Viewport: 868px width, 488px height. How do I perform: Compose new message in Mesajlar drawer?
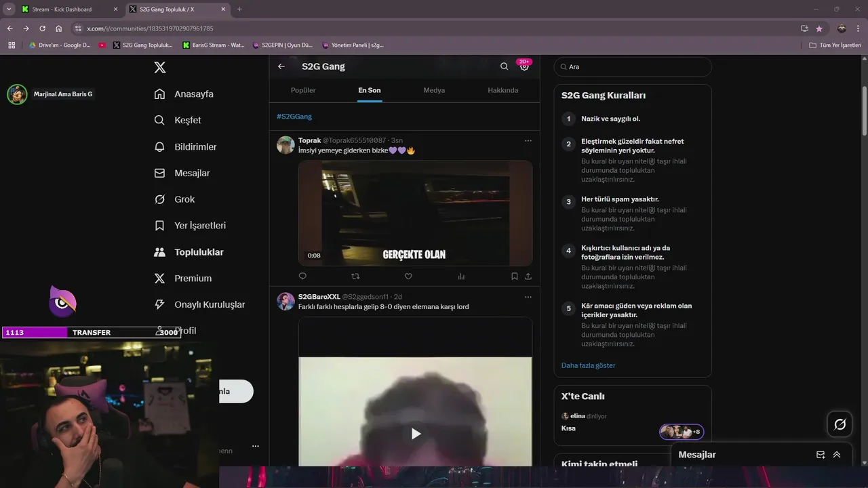click(821, 455)
